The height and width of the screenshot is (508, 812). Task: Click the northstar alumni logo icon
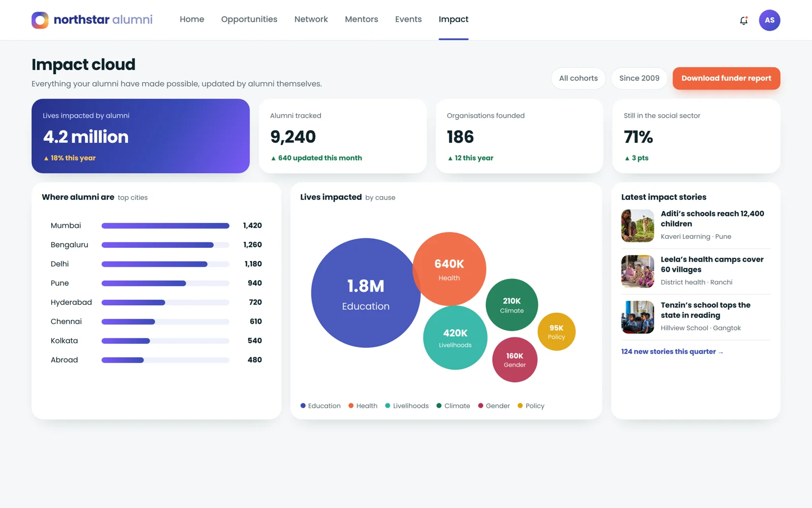(x=40, y=20)
